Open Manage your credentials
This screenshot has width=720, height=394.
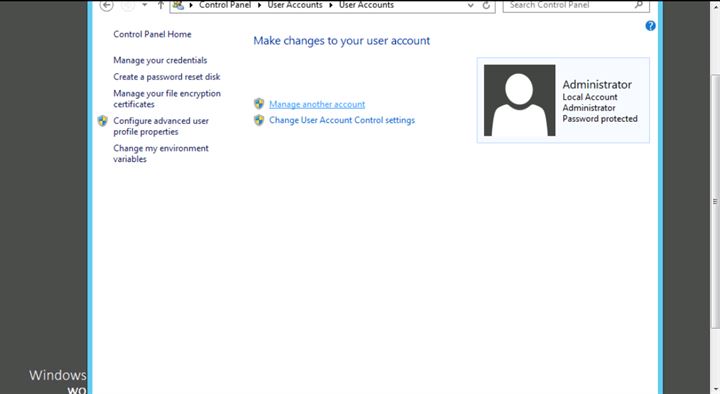pos(160,60)
